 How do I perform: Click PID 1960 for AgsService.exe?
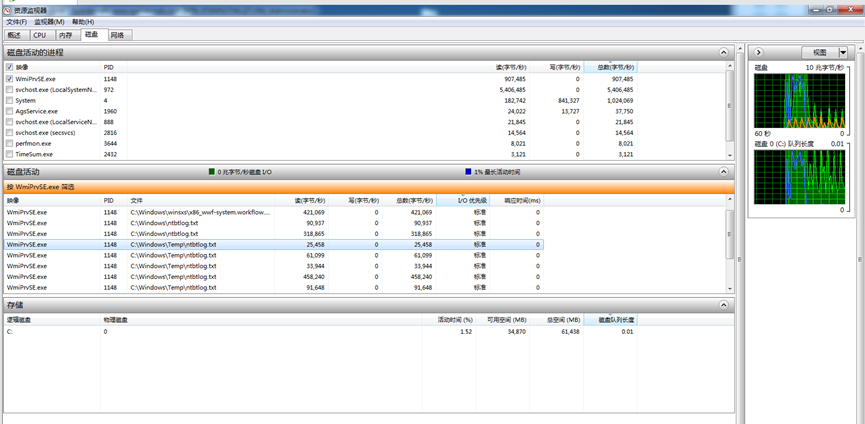109,111
